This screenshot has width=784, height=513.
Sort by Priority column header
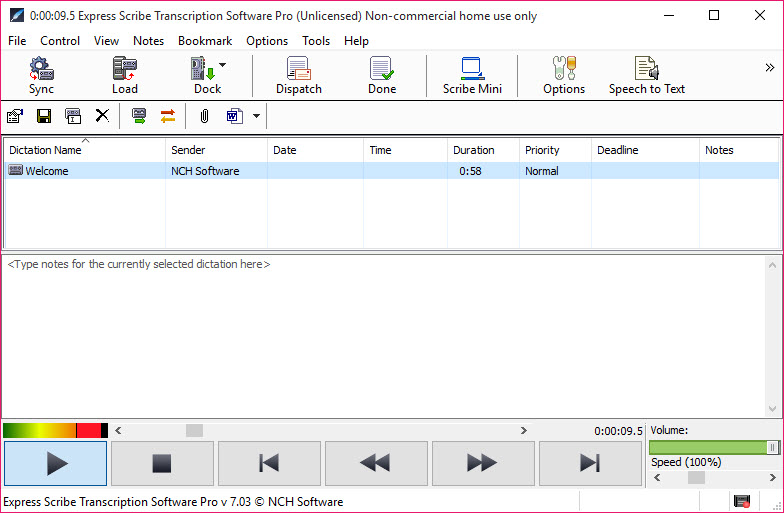tap(555, 150)
